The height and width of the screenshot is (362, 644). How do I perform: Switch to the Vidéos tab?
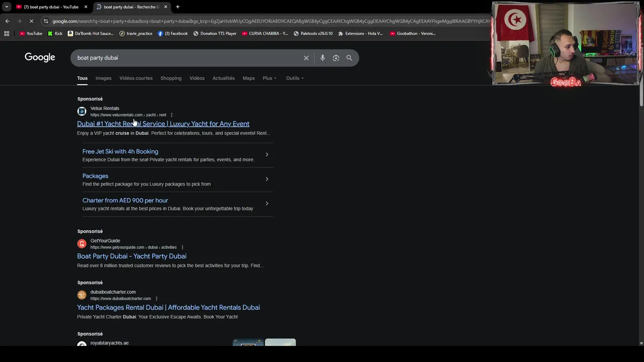(x=197, y=78)
